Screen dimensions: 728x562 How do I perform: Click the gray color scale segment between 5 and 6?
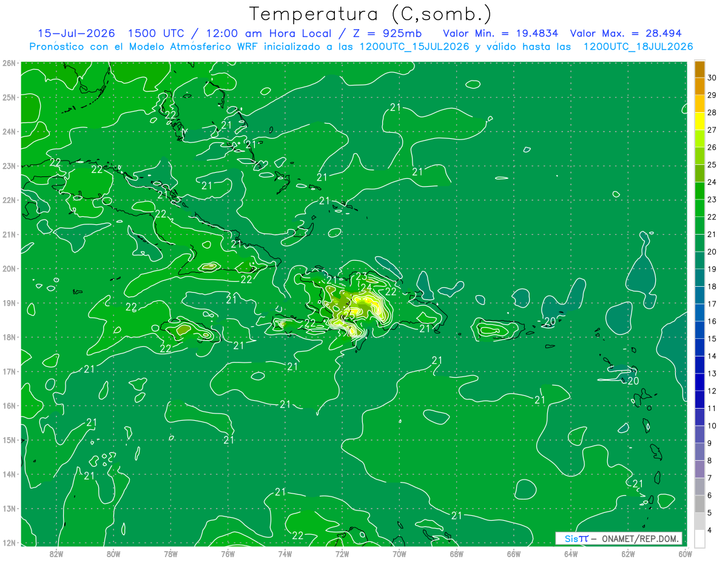click(699, 504)
